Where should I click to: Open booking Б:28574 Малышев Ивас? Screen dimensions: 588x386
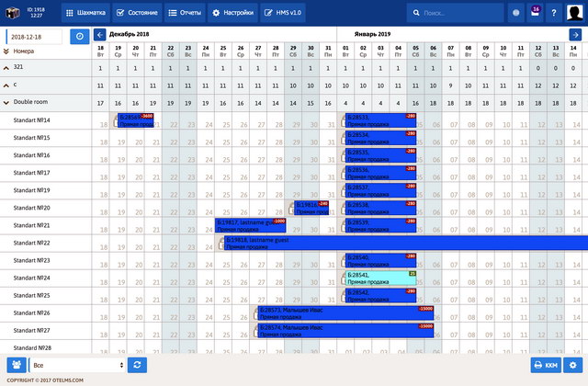pos(345,331)
